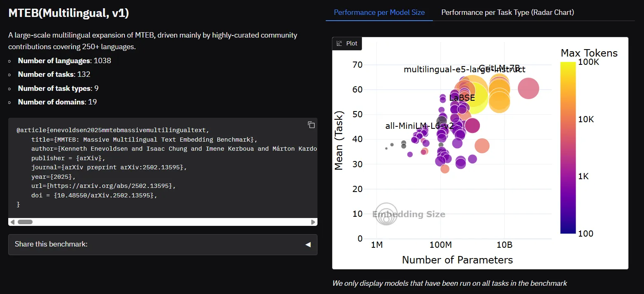Click the Max Tokens legend title
644x294 pixels.
tap(589, 53)
